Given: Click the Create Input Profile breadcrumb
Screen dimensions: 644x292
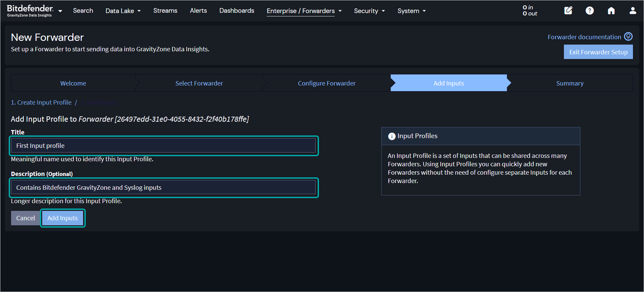Looking at the screenshot, I should (x=41, y=103).
